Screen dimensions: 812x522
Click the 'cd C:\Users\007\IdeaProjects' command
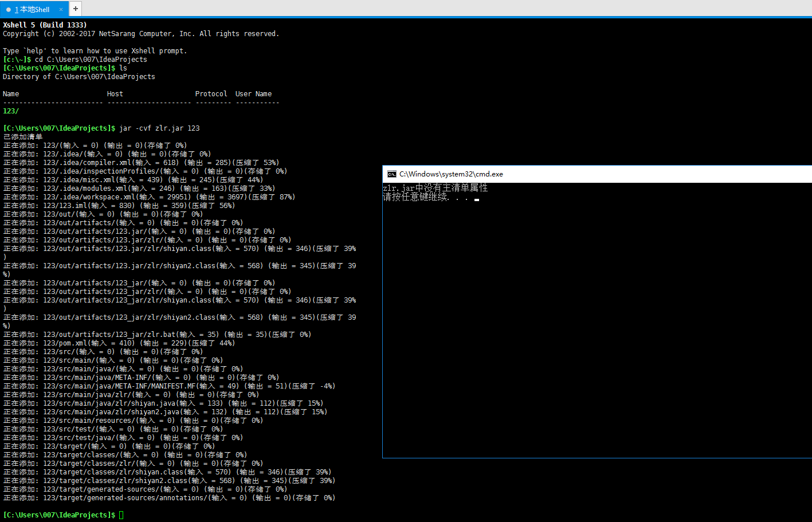[91, 60]
